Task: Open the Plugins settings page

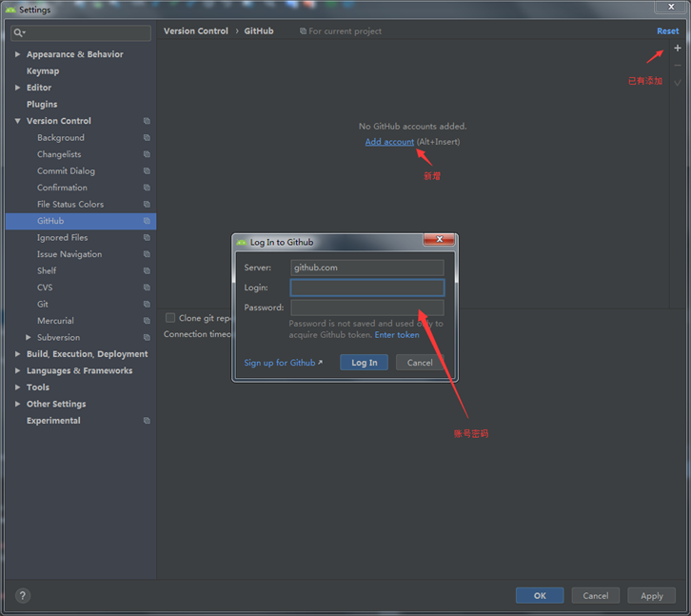Action: coord(42,104)
